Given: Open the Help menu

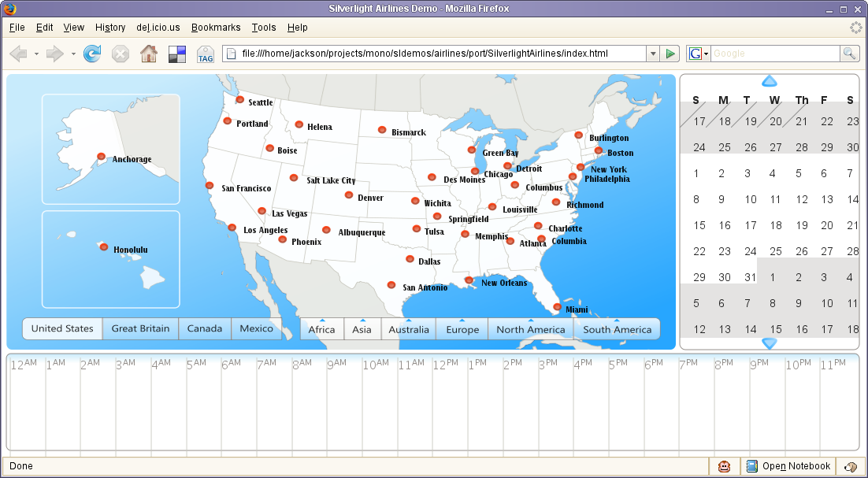Looking at the screenshot, I should tap(297, 27).
